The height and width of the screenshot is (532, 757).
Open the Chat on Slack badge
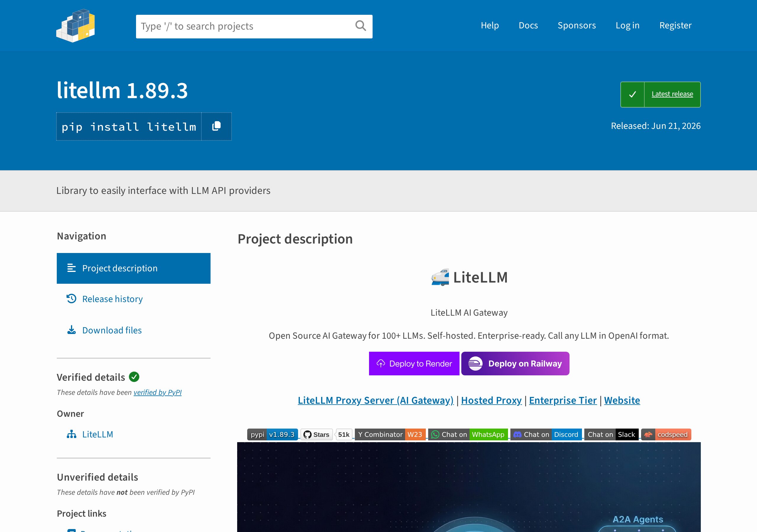(x=611, y=434)
